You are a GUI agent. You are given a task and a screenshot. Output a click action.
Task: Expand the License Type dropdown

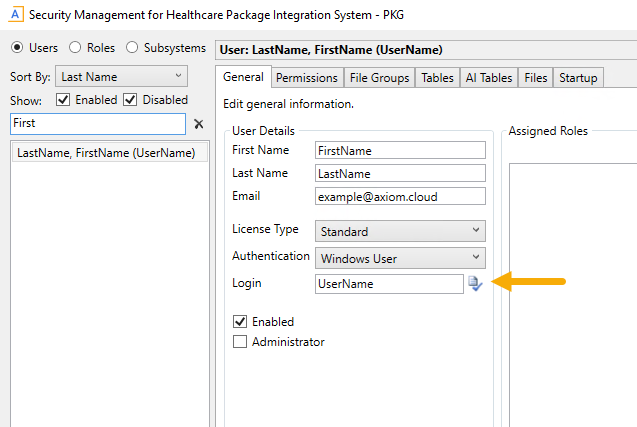tap(399, 232)
